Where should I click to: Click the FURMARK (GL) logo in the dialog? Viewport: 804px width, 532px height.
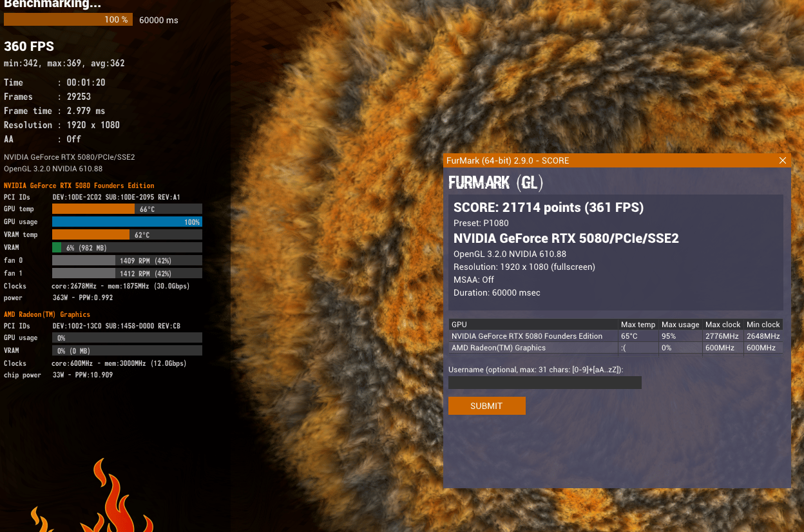(496, 182)
